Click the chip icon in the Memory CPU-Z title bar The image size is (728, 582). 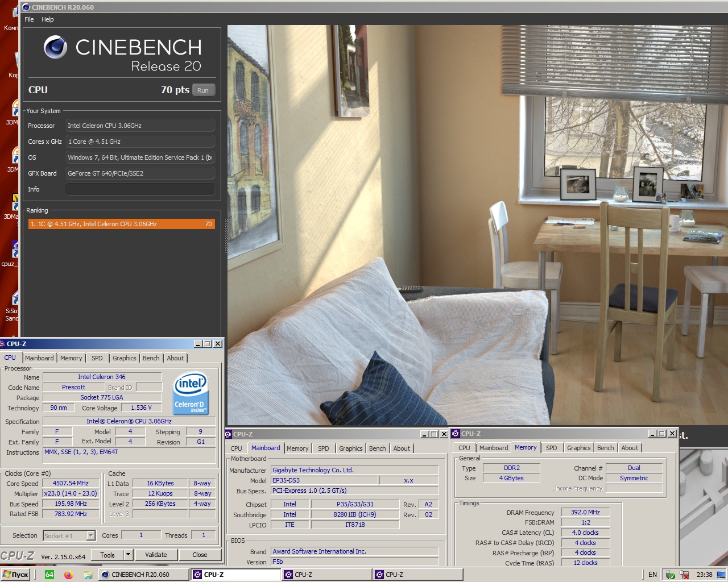click(x=456, y=434)
